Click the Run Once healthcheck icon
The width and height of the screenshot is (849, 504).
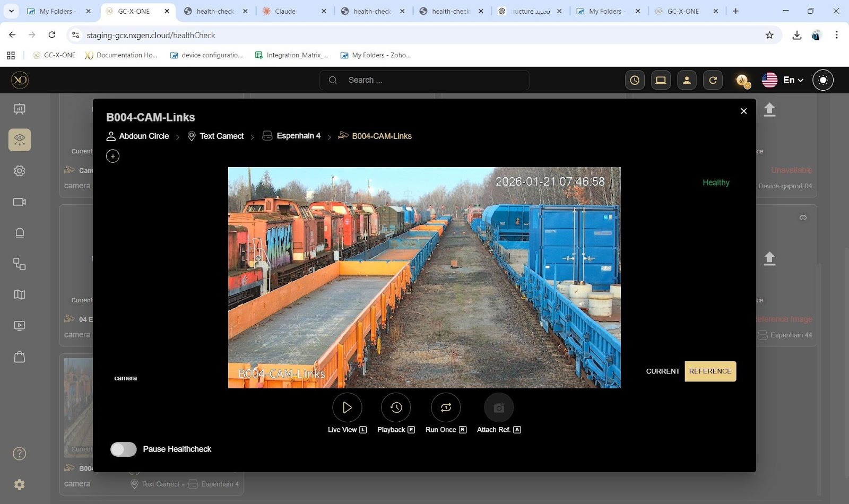pyautogui.click(x=446, y=407)
